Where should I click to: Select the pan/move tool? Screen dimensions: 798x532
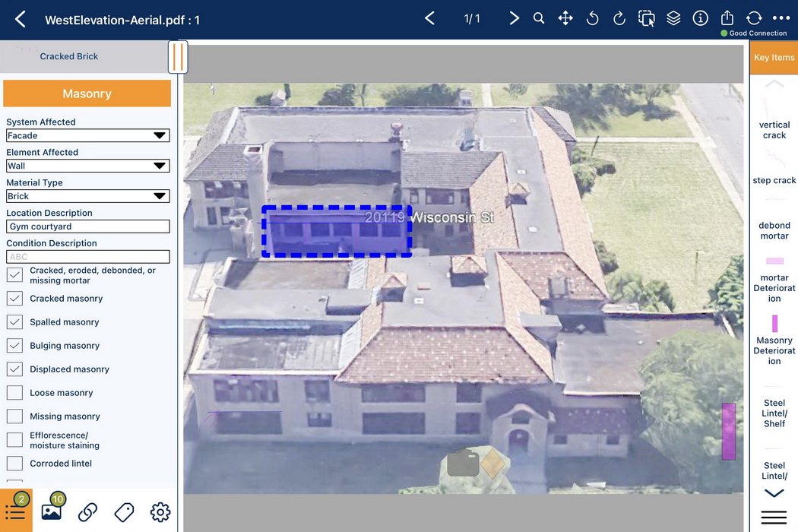[565, 17]
